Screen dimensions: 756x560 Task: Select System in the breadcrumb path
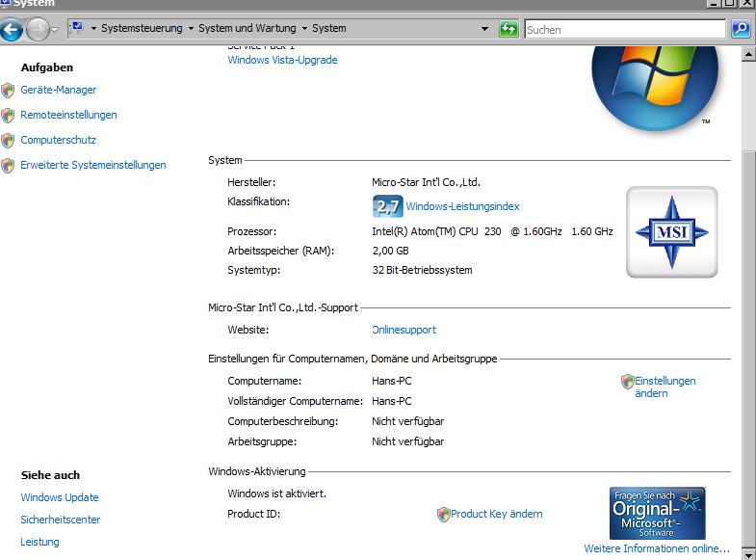pyautogui.click(x=328, y=29)
